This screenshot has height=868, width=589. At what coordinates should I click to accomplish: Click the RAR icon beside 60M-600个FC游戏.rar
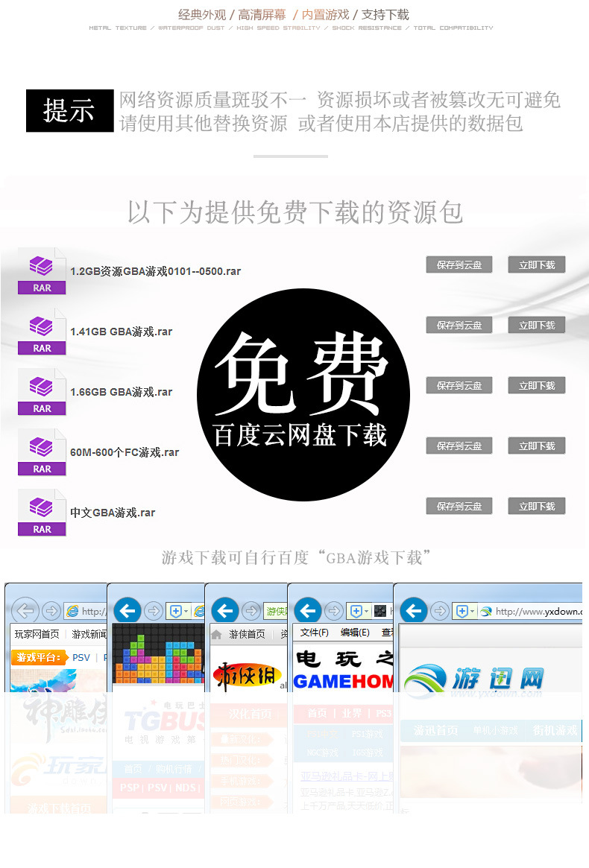tap(42, 452)
